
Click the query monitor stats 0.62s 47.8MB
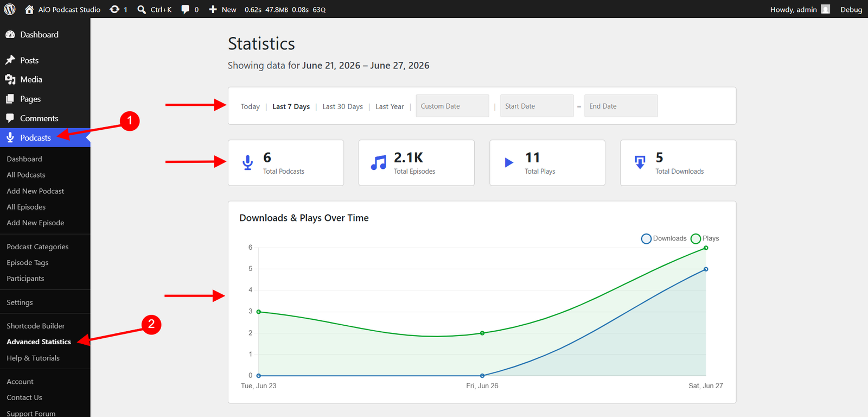[285, 9]
